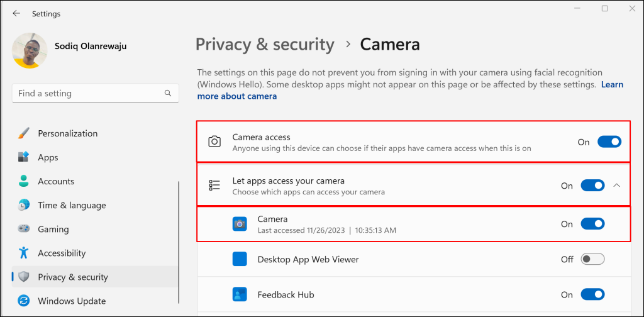Viewport: 644px width, 317px height.
Task: Click the Find a setting search box
Action: pos(88,93)
